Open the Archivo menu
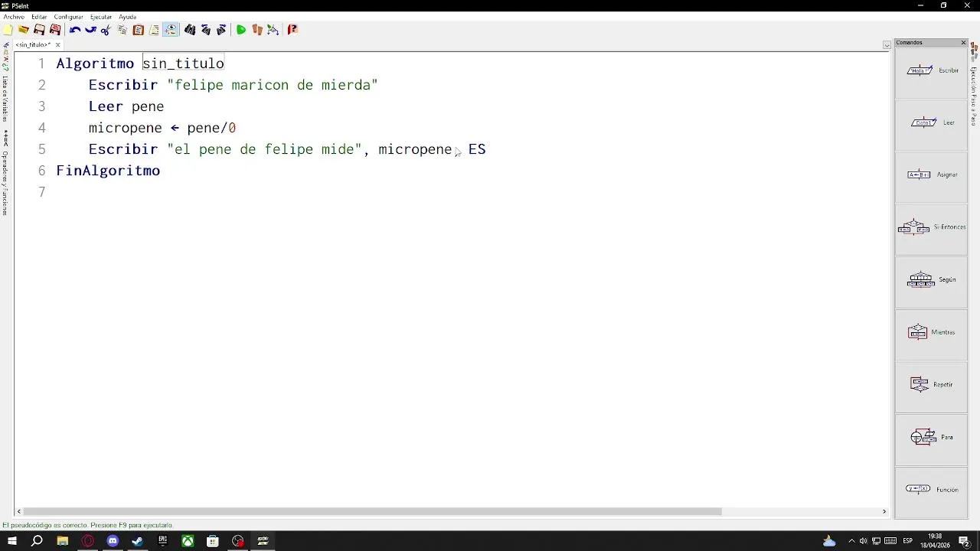980x551 pixels. (14, 17)
